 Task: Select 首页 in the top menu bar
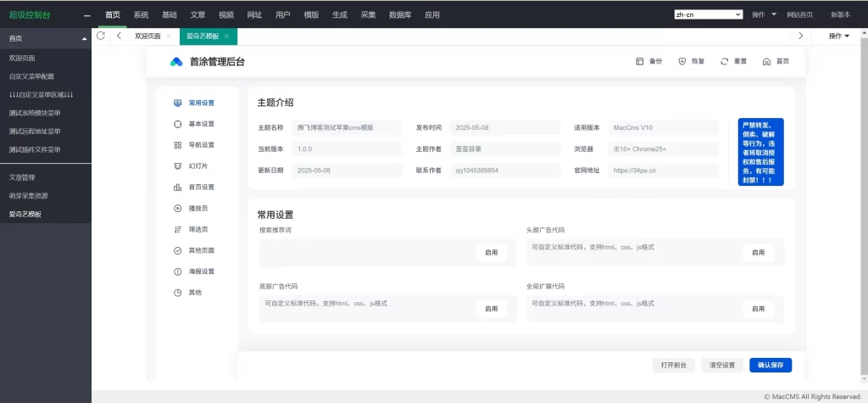[113, 15]
